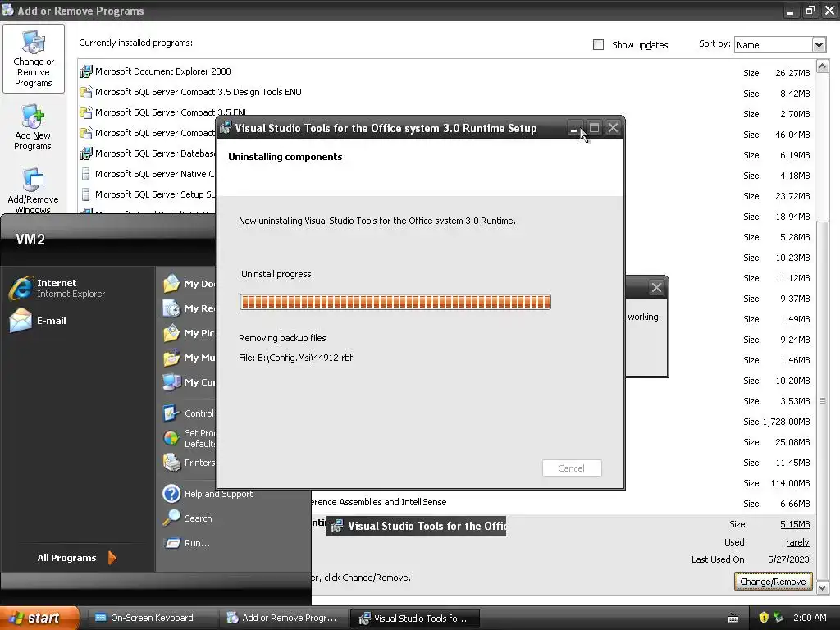
Task: Open Printers and Faxes icon in Start menu
Action: tap(171, 463)
